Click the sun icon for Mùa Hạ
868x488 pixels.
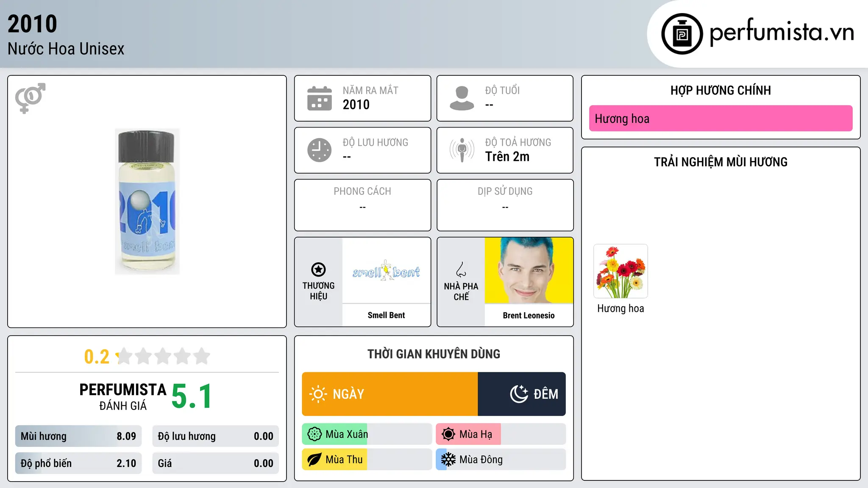click(x=448, y=434)
